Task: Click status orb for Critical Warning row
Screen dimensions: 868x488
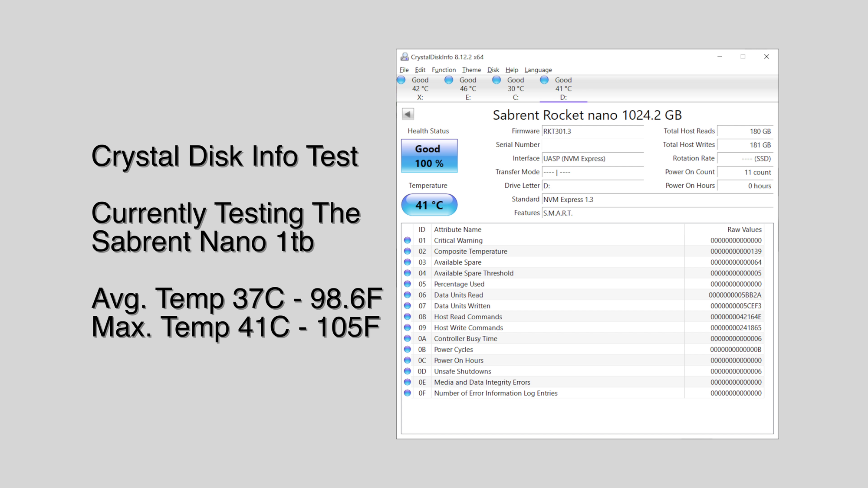Action: point(408,240)
